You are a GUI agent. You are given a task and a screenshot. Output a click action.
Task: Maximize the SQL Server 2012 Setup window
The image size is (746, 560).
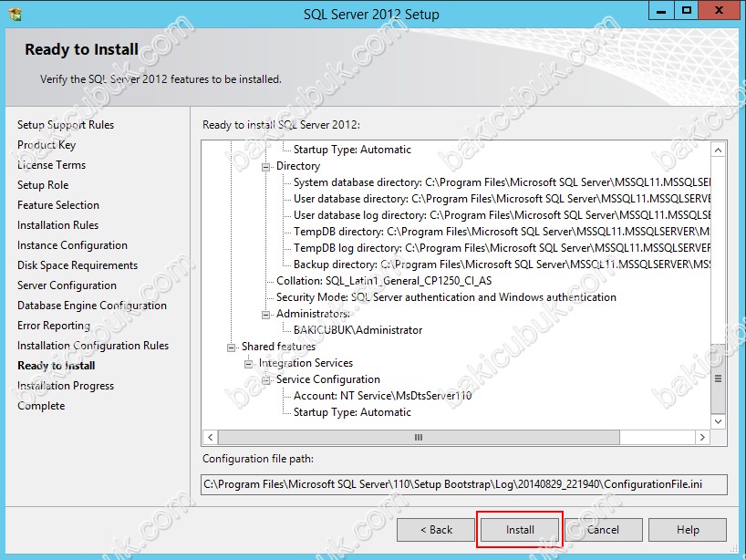tap(687, 10)
